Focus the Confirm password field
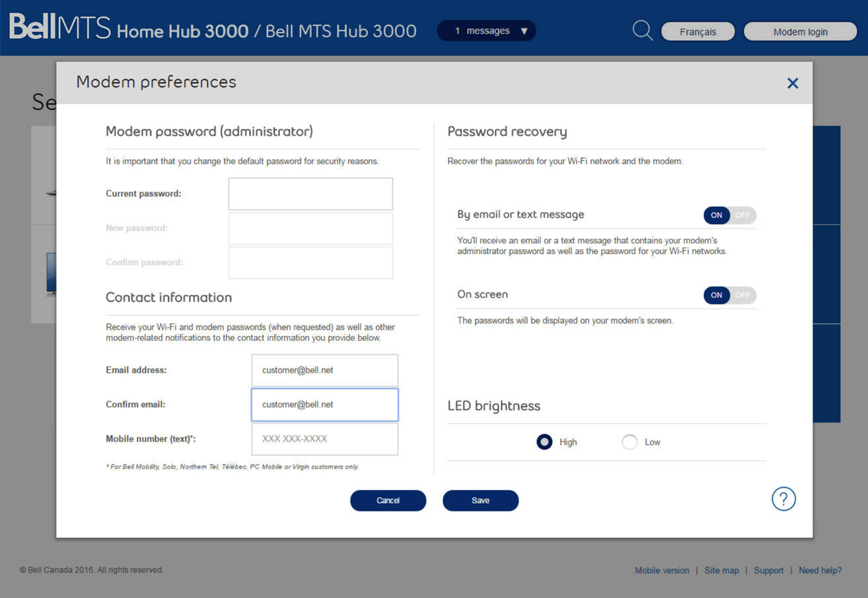The image size is (868, 598). 310,263
